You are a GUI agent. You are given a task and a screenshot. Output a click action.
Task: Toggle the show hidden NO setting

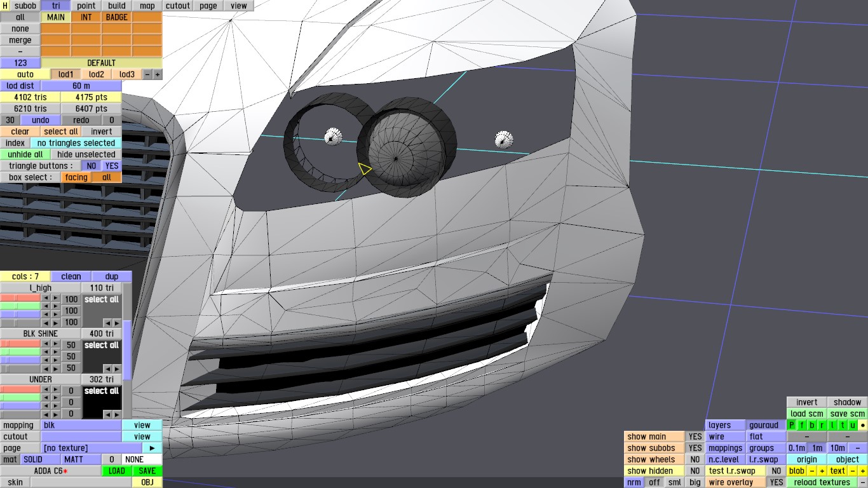pyautogui.click(x=695, y=471)
